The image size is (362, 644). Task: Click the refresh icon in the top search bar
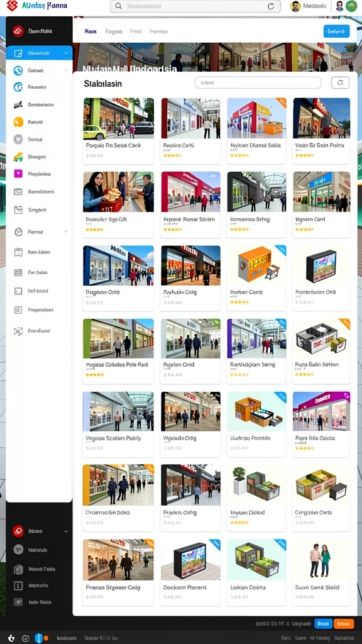point(271,6)
